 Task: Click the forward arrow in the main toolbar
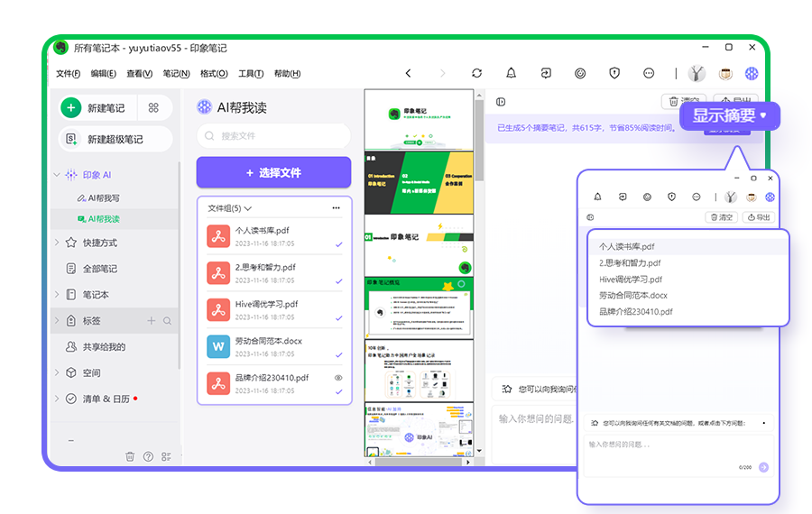442,74
